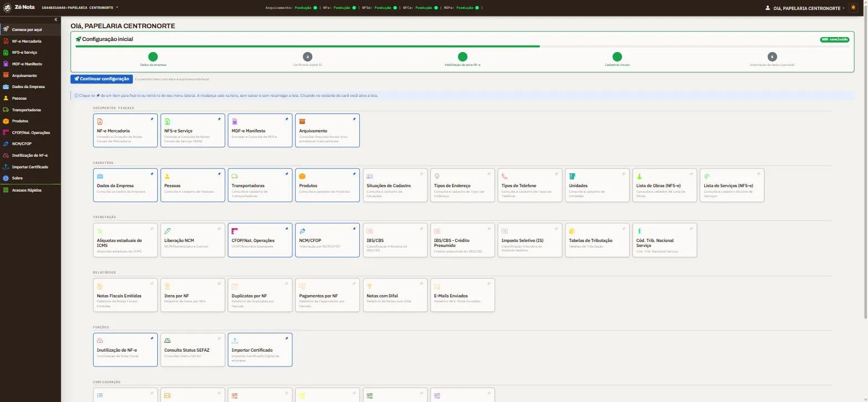
Task: Click the Transportadoras truck icon in sidebar
Action: (x=6, y=110)
